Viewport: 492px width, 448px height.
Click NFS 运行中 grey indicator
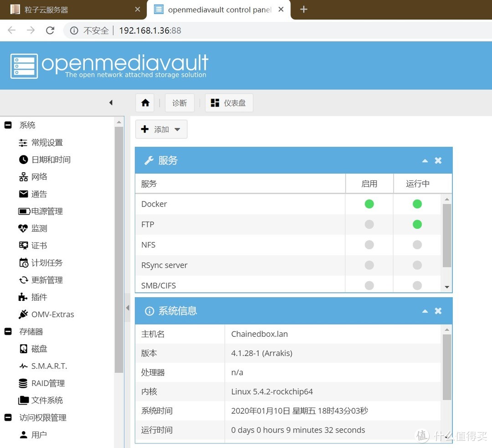[417, 245]
